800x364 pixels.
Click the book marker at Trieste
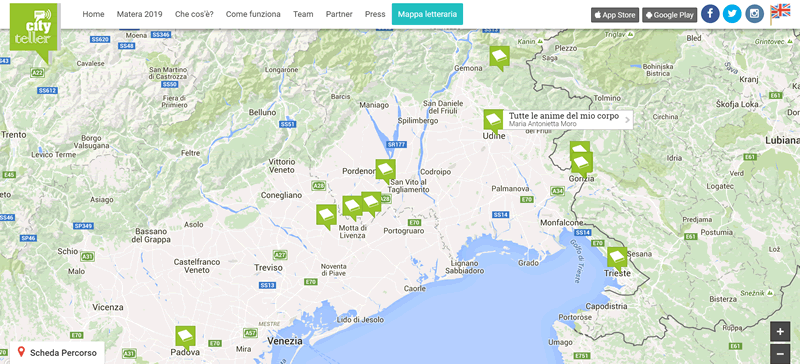(x=617, y=258)
